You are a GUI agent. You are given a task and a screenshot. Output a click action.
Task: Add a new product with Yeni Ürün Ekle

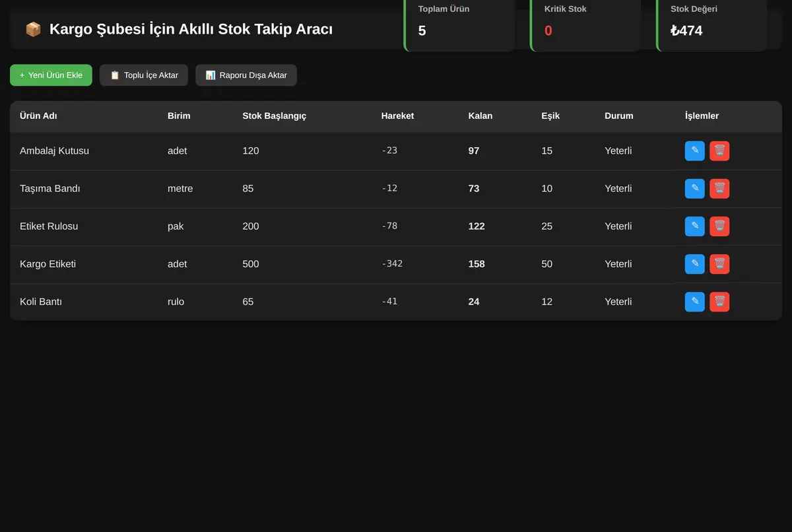point(51,75)
